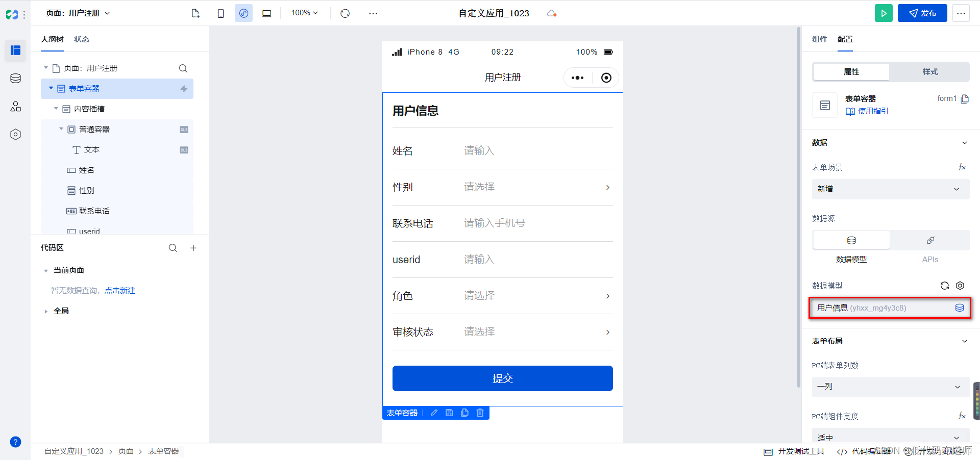Open the pages panel in the left sidebar
The height and width of the screenshot is (460, 980).
[x=15, y=50]
